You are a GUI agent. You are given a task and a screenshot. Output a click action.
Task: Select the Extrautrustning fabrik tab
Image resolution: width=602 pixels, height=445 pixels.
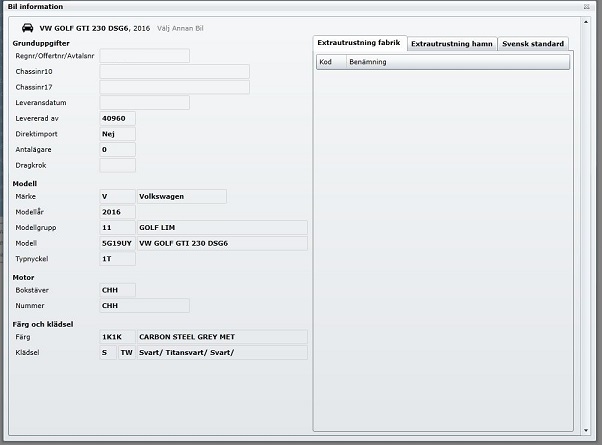click(359, 43)
